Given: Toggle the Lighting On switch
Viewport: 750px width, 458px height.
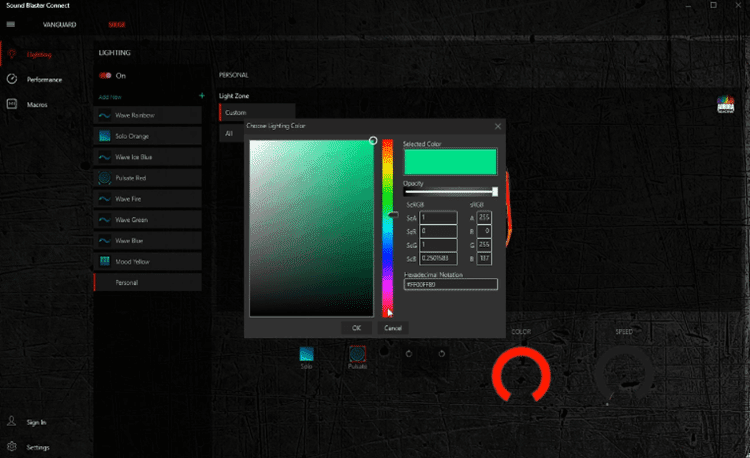Looking at the screenshot, I should point(104,75).
